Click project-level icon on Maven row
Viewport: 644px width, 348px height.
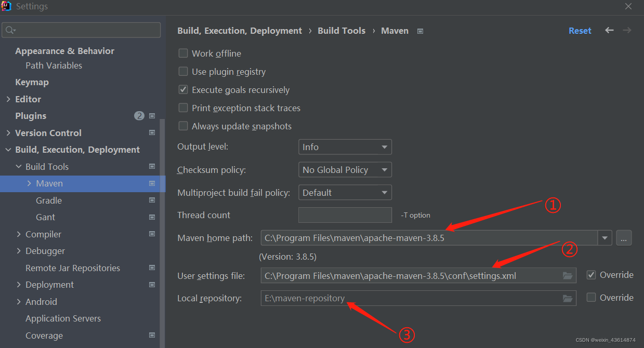click(152, 183)
